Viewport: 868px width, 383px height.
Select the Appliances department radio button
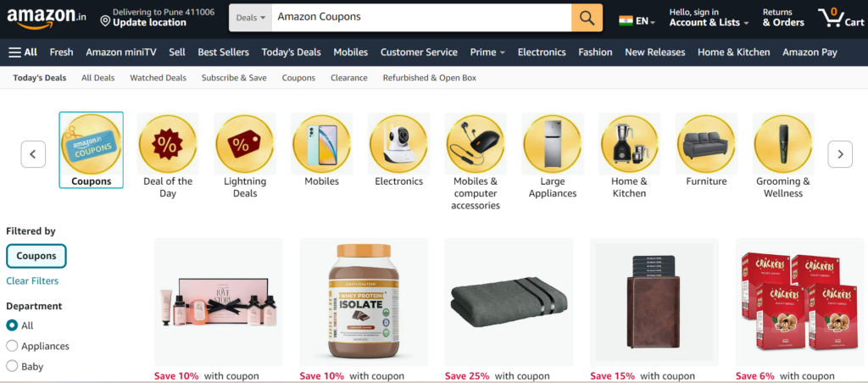point(12,346)
